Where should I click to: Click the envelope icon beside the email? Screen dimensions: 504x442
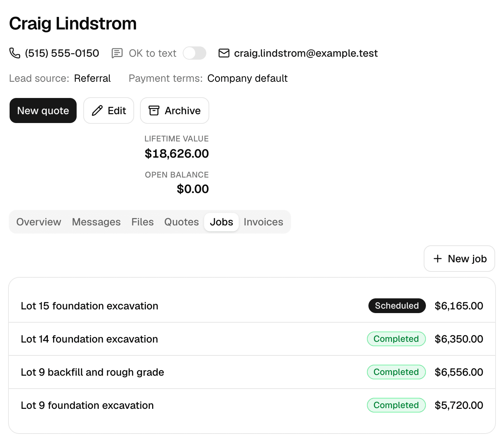[224, 53]
